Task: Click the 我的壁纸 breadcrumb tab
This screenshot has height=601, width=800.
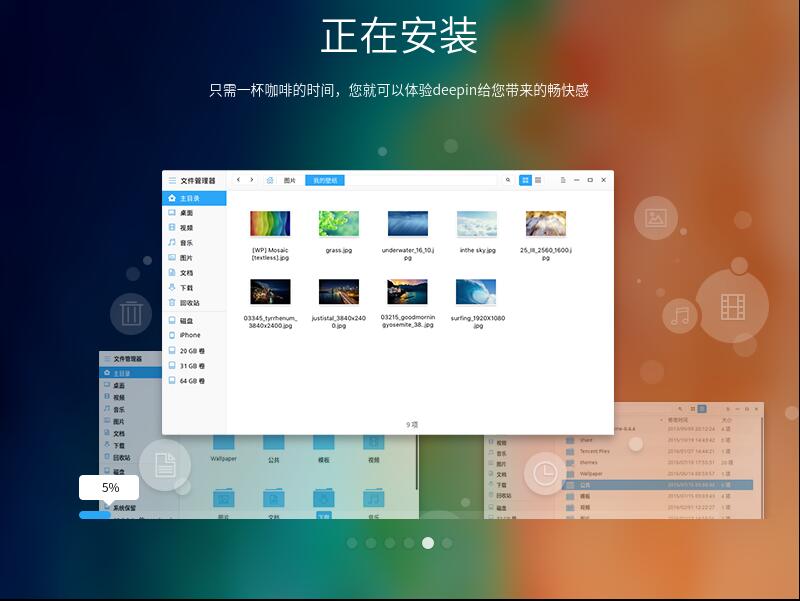Action: 324,180
